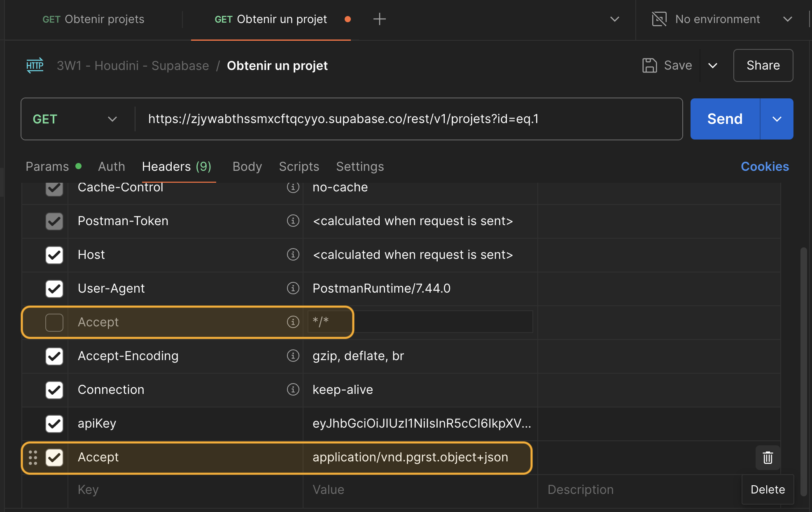
Task: Click the empty Value input field
Action: [420, 490]
